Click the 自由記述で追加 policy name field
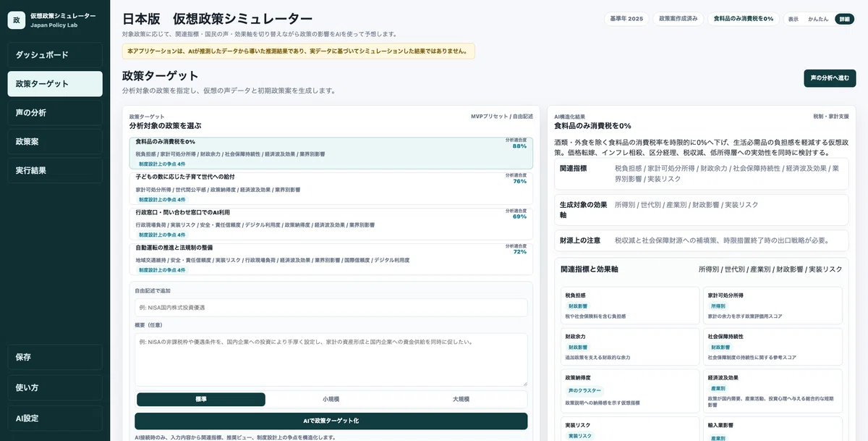Image resolution: width=868 pixels, height=441 pixels. click(x=331, y=307)
